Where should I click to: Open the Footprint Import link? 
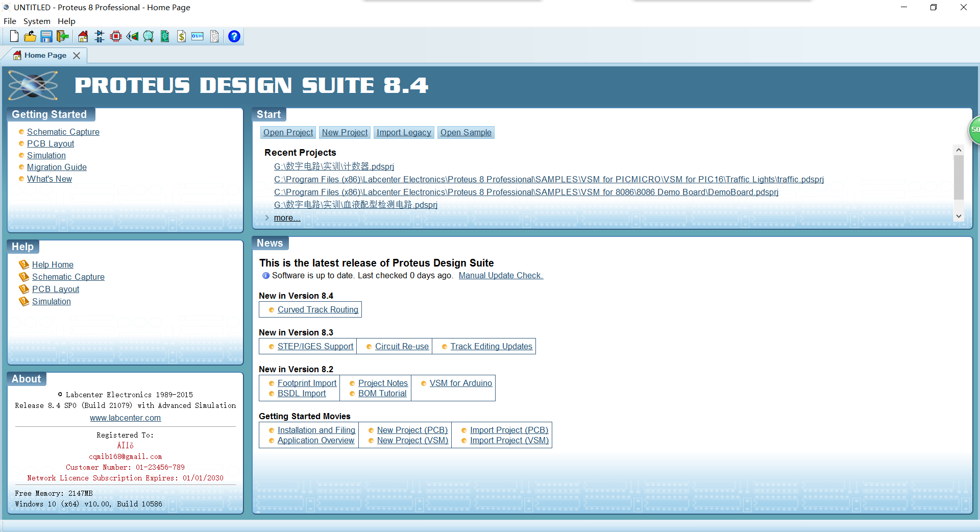(x=307, y=383)
